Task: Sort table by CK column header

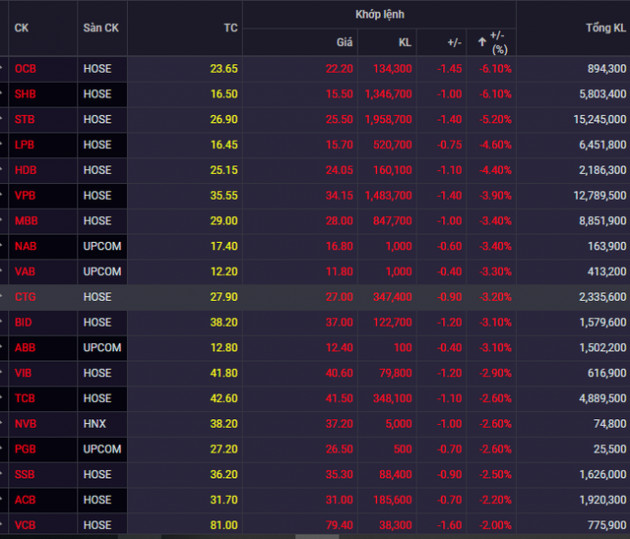Action: tap(21, 28)
